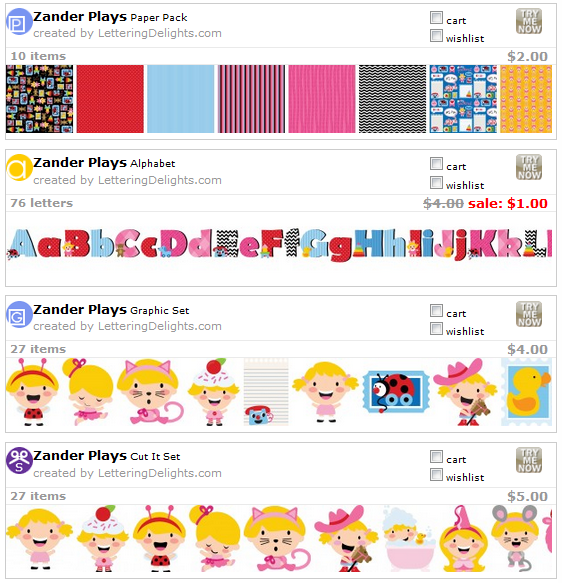Viewport: 562px width, 583px height.
Task: Click the Paper Pack blue P icon
Action: tap(19, 22)
